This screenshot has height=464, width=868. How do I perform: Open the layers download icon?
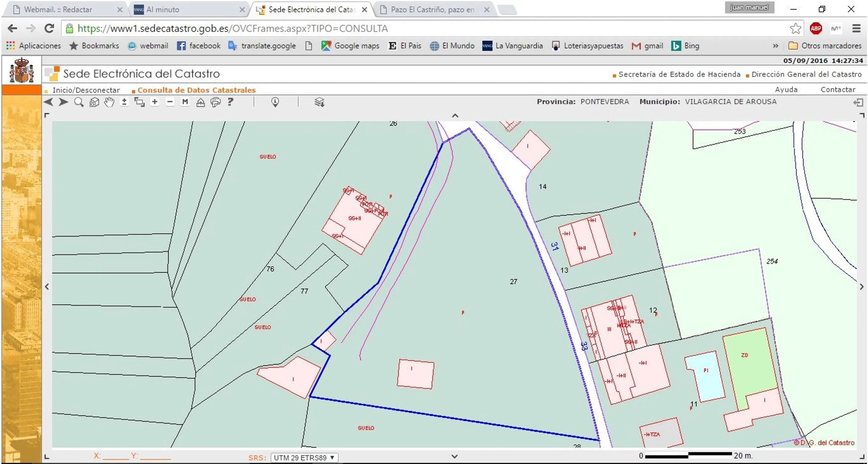pos(319,102)
